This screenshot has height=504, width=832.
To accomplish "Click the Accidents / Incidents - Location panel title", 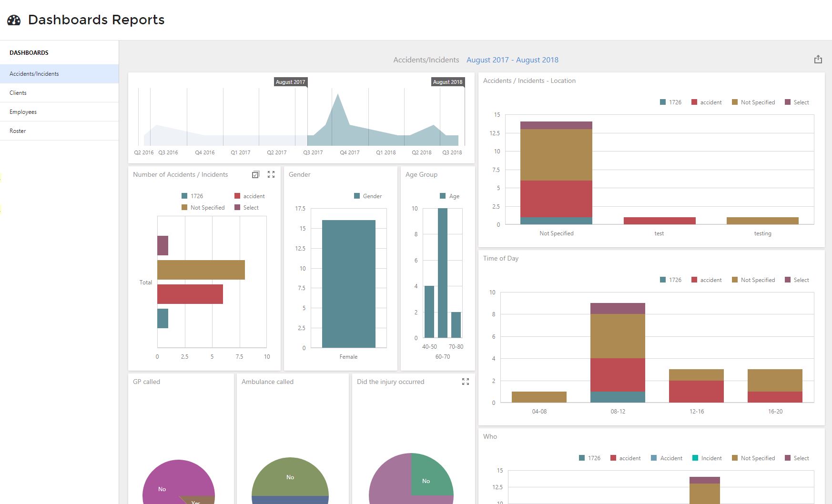I will [529, 81].
